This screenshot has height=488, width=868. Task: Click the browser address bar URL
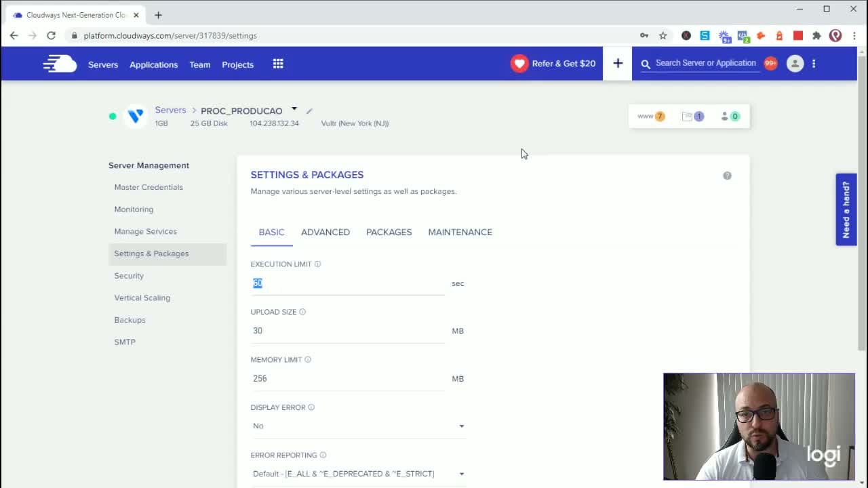(170, 35)
